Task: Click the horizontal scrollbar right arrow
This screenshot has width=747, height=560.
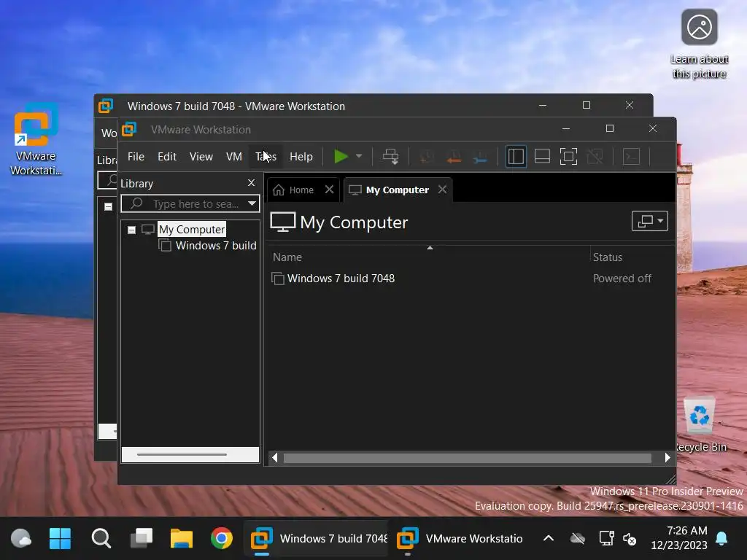Action: click(x=667, y=458)
